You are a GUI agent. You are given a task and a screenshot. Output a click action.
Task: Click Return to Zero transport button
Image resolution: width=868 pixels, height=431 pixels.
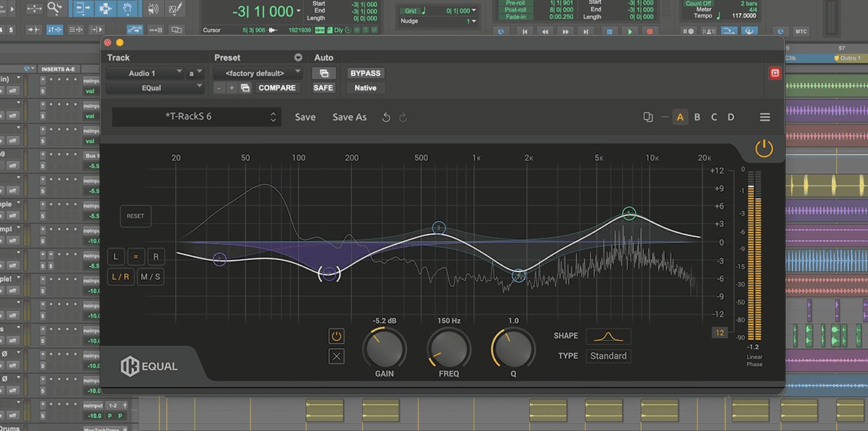pos(525,31)
